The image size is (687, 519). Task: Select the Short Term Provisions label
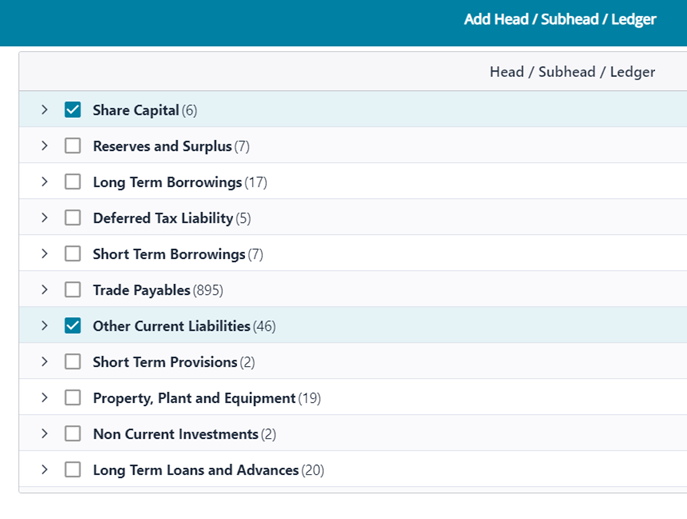coord(165,362)
